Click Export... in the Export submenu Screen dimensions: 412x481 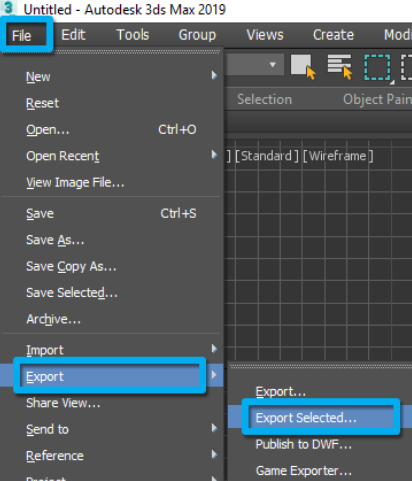point(320,391)
